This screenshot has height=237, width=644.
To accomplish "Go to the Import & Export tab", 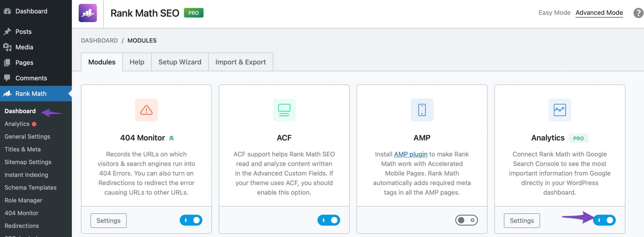I will (x=241, y=62).
